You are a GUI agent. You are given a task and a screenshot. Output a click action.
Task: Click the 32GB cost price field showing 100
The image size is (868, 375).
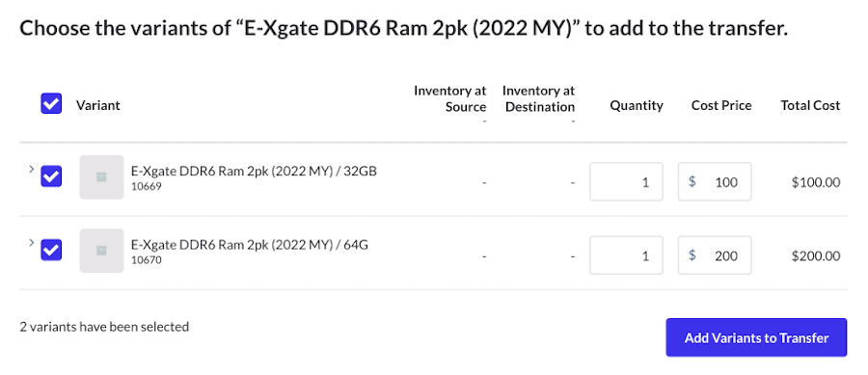(715, 181)
